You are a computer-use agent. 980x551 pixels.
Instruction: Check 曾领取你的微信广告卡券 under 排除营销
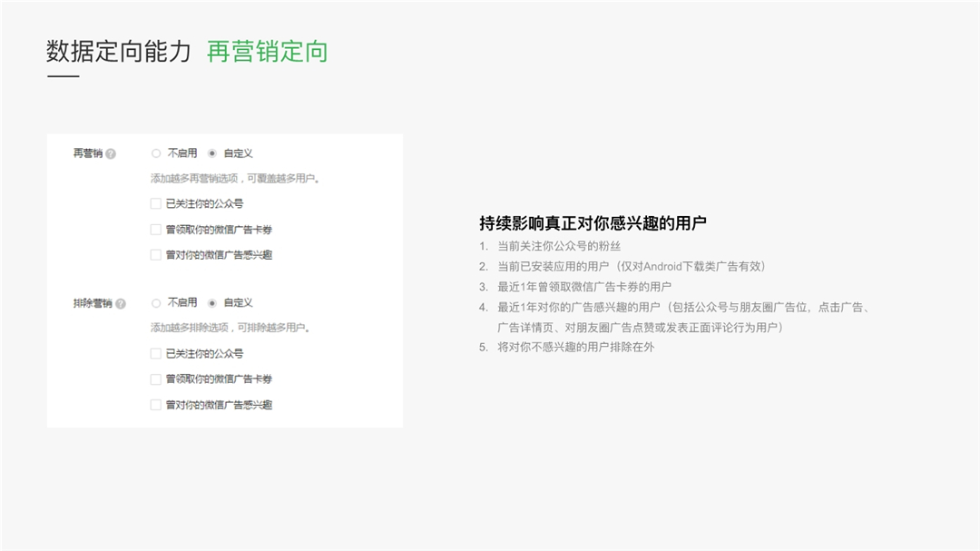click(x=156, y=379)
